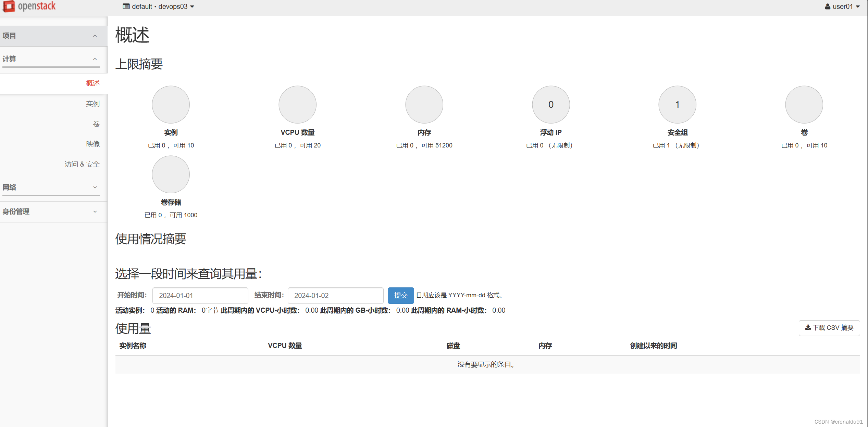Click the 开始时间 start date field
The width and height of the screenshot is (868, 427).
[x=200, y=295]
